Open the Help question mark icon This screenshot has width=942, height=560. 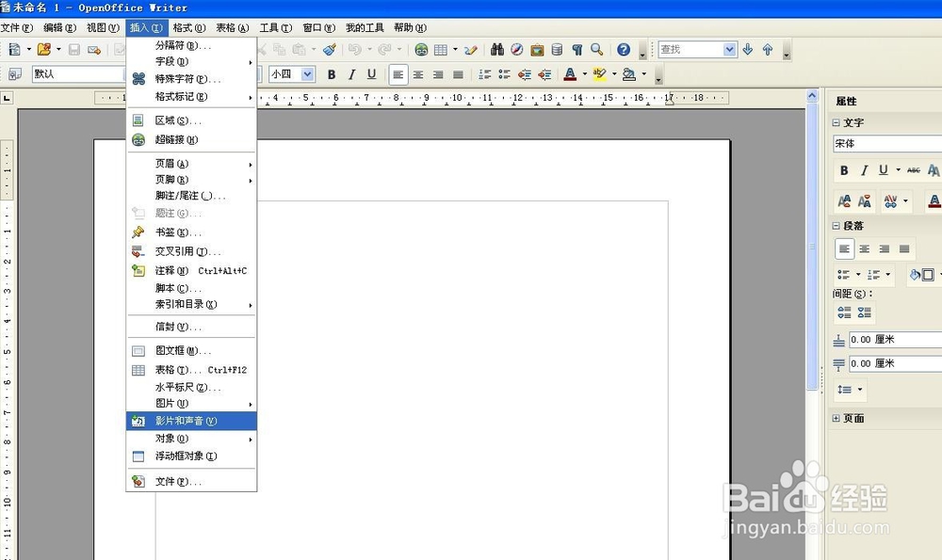tap(624, 49)
